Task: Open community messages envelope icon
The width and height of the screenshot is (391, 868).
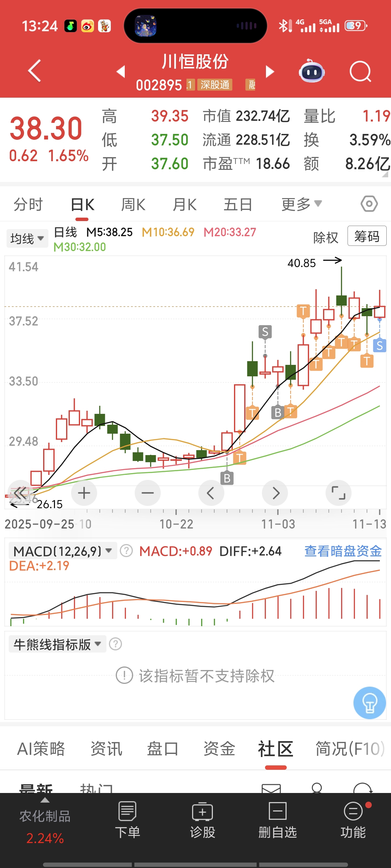Action: tap(271, 788)
